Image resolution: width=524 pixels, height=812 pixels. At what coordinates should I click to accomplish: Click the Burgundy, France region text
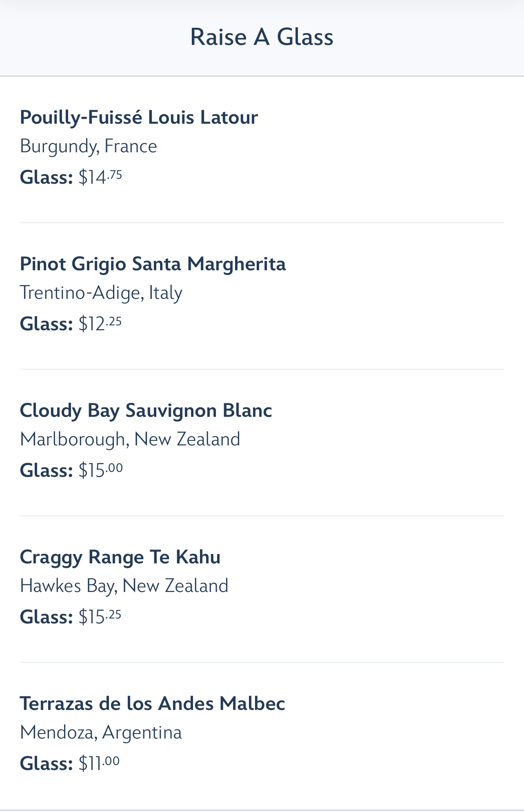point(89,146)
